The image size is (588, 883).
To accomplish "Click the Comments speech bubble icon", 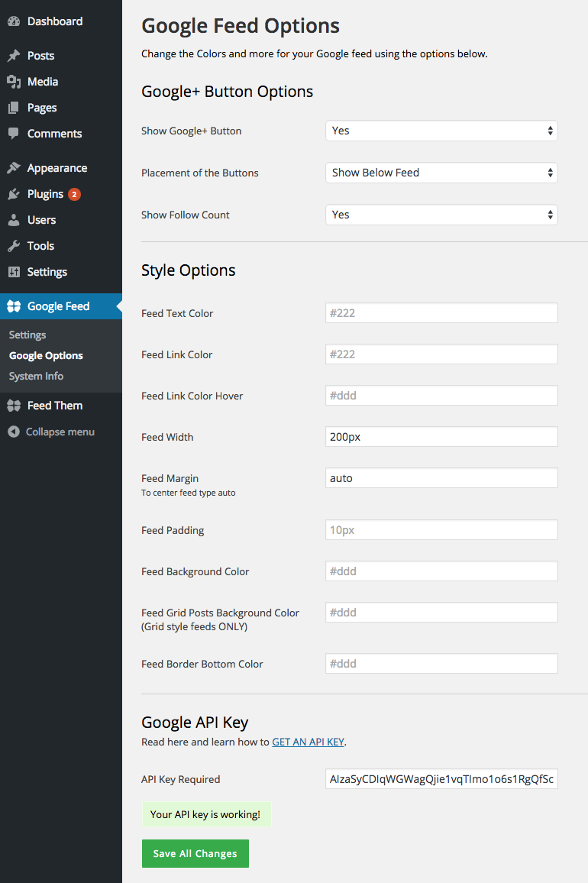I will (x=14, y=134).
